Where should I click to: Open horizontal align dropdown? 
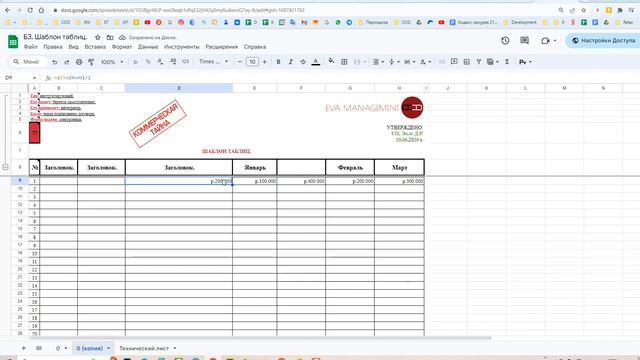[x=378, y=62]
